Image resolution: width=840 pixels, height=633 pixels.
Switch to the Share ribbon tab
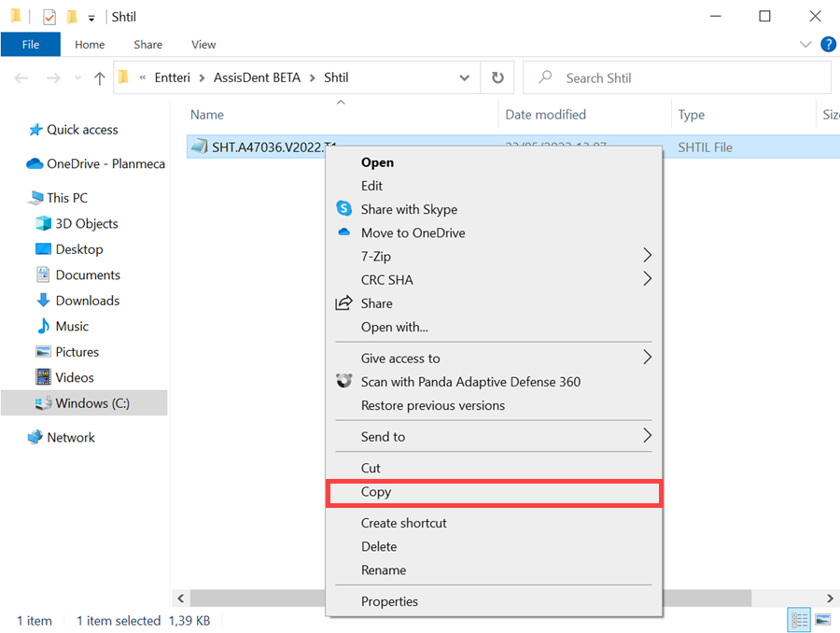pyautogui.click(x=147, y=45)
